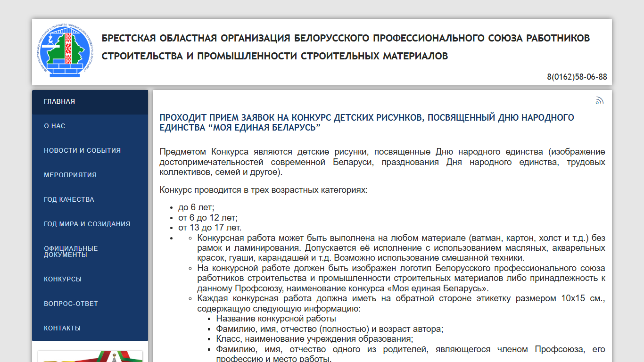This screenshot has height=362, width=644.
Task: Click list item "Название конкурсной работы"
Action: 276,319
